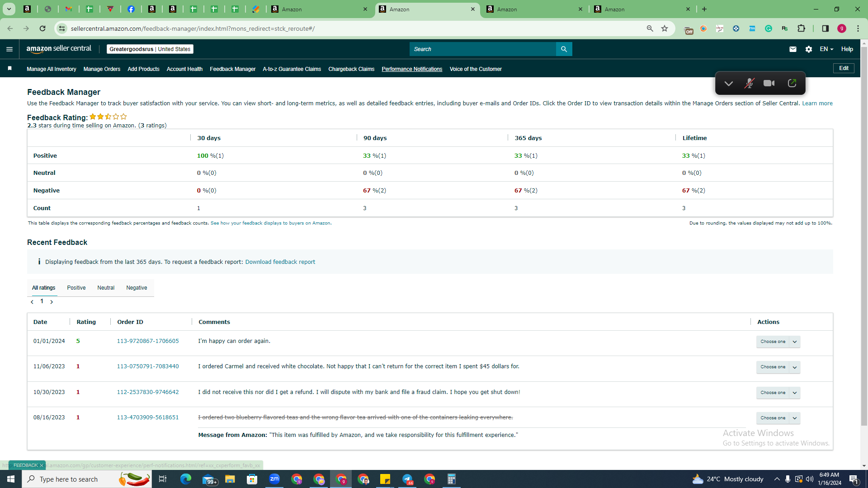
Task: Open feedback display info link below table
Action: [270, 223]
